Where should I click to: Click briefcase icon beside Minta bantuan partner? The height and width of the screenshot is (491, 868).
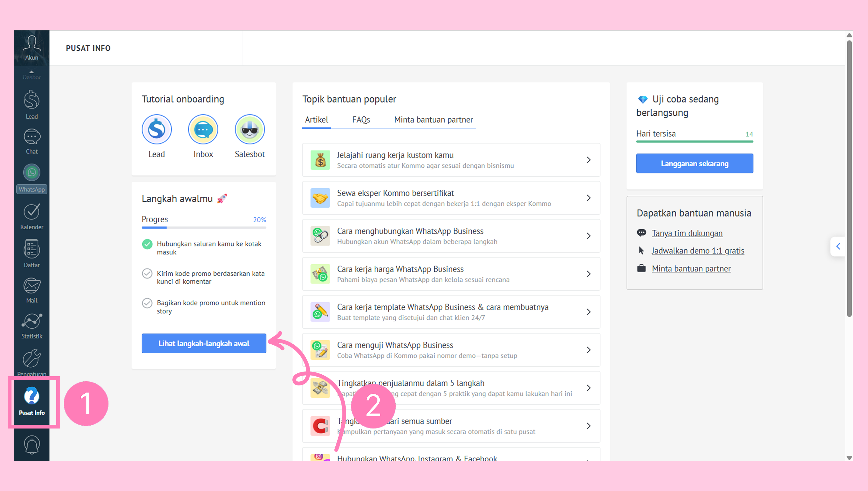(x=641, y=268)
